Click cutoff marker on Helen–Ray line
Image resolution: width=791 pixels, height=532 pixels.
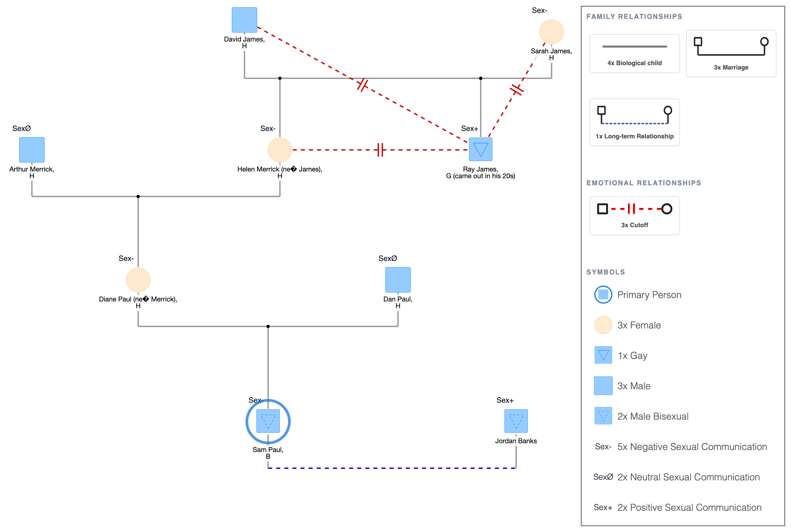point(380,150)
